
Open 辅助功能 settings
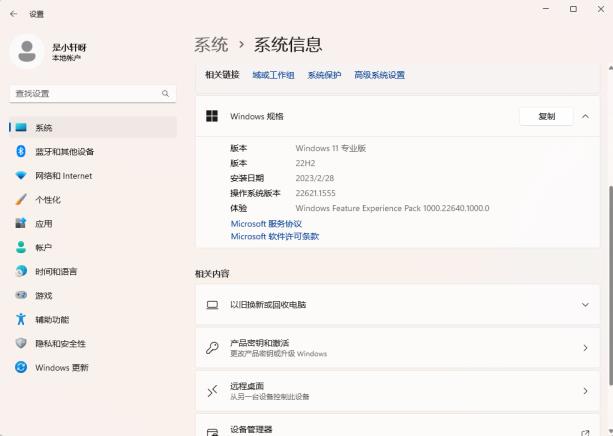[x=93, y=319]
